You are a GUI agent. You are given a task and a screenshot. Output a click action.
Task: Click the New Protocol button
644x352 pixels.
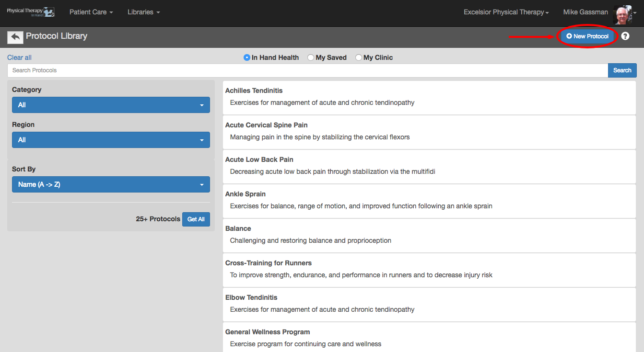pyautogui.click(x=587, y=36)
